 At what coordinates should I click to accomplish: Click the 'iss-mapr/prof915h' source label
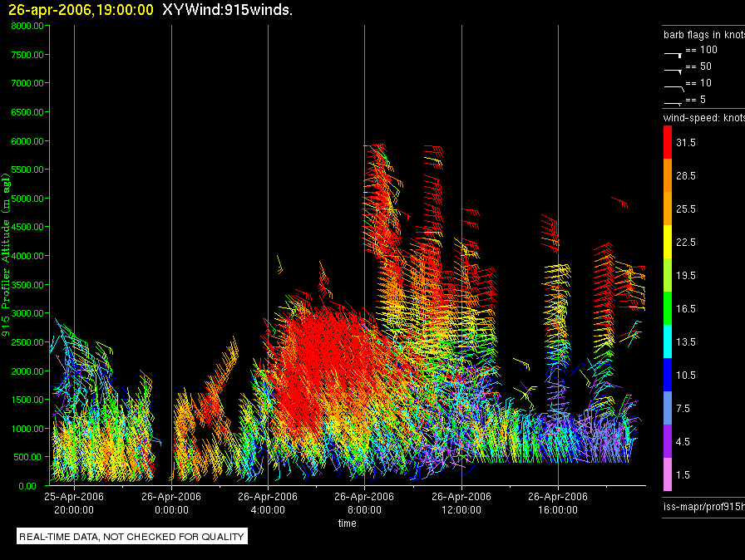[x=704, y=506]
